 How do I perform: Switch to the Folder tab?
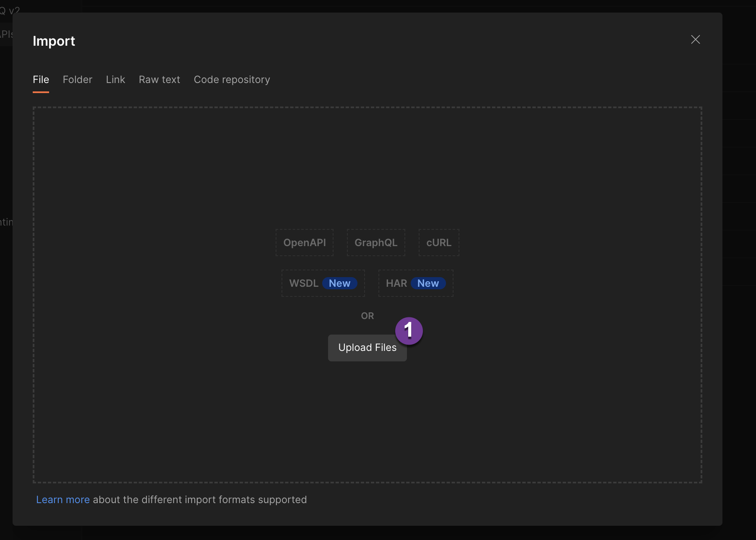(77, 80)
